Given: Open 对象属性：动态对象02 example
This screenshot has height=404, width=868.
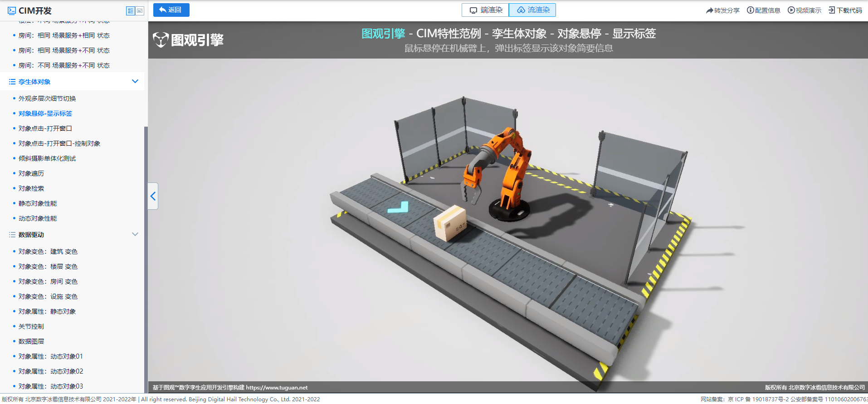Looking at the screenshot, I should pos(51,371).
